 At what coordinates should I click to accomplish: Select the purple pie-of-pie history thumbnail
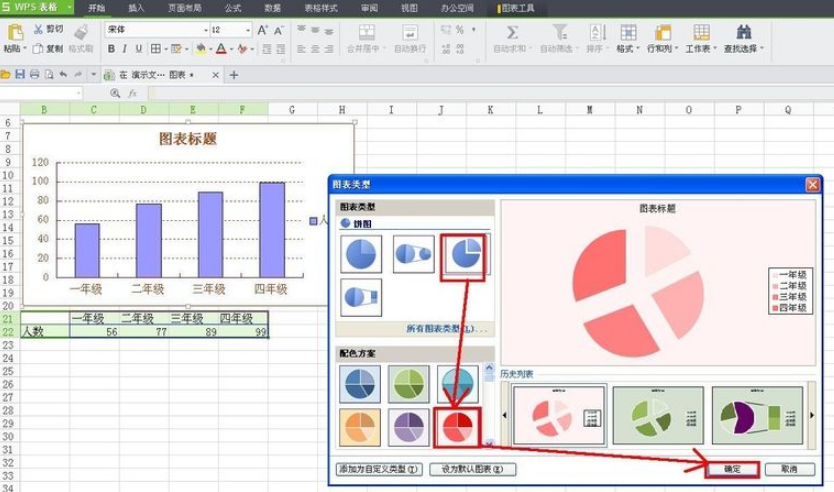pos(757,415)
